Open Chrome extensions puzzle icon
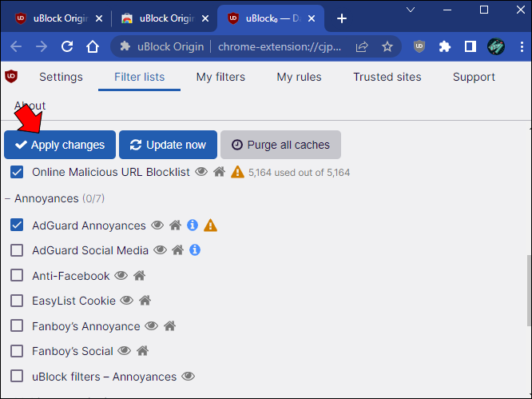Viewport: 532px width, 399px height. click(445, 46)
